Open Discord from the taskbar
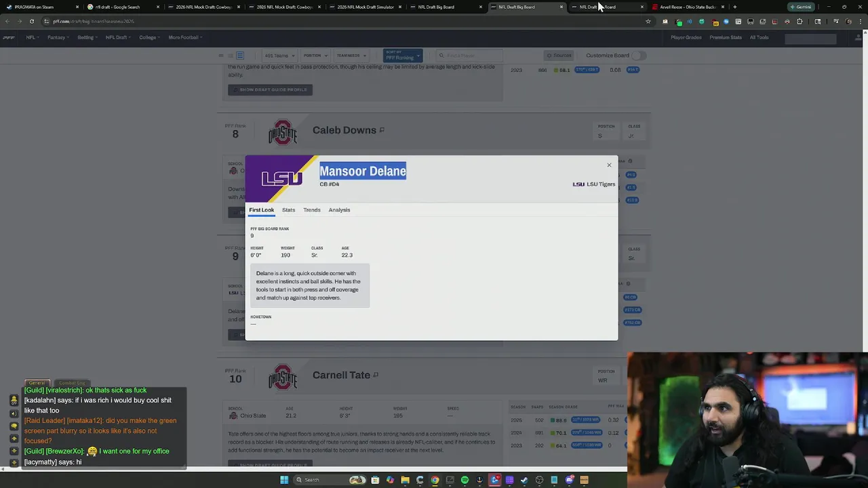868x488 pixels. point(570,480)
